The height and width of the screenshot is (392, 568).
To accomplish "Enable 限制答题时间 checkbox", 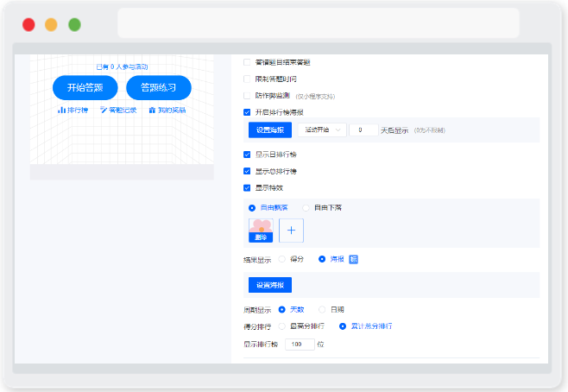I will (247, 79).
